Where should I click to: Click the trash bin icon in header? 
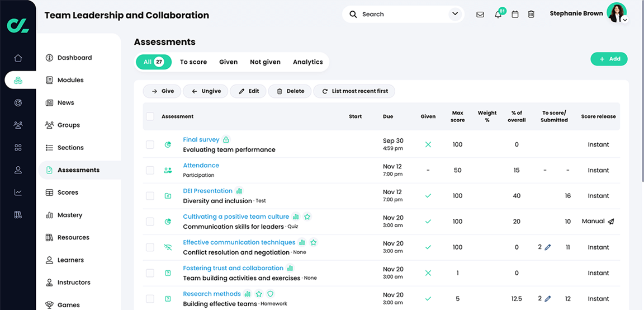[x=531, y=15]
